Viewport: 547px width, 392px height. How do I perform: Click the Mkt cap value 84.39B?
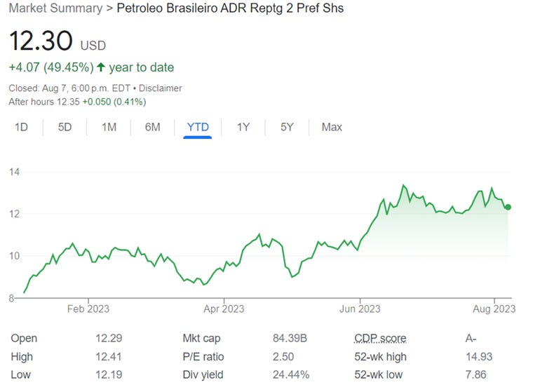pyautogui.click(x=290, y=338)
